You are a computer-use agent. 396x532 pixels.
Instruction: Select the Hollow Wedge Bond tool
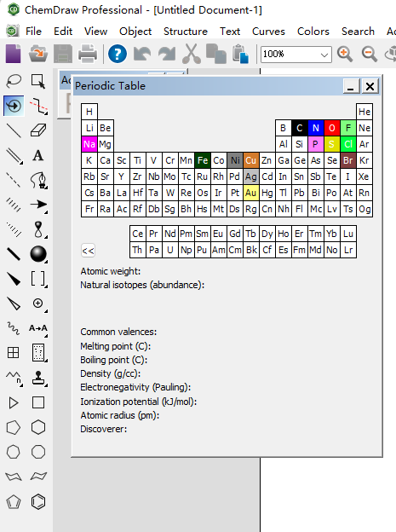pyautogui.click(x=14, y=304)
